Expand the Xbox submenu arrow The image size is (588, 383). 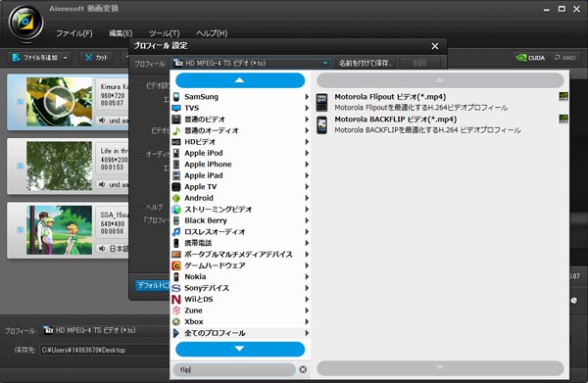[x=307, y=321]
